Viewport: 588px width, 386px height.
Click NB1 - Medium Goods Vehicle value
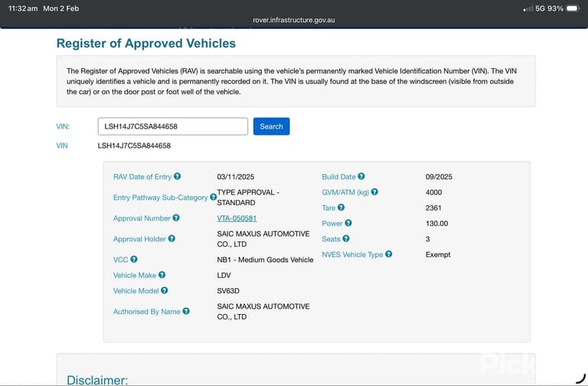coord(265,260)
